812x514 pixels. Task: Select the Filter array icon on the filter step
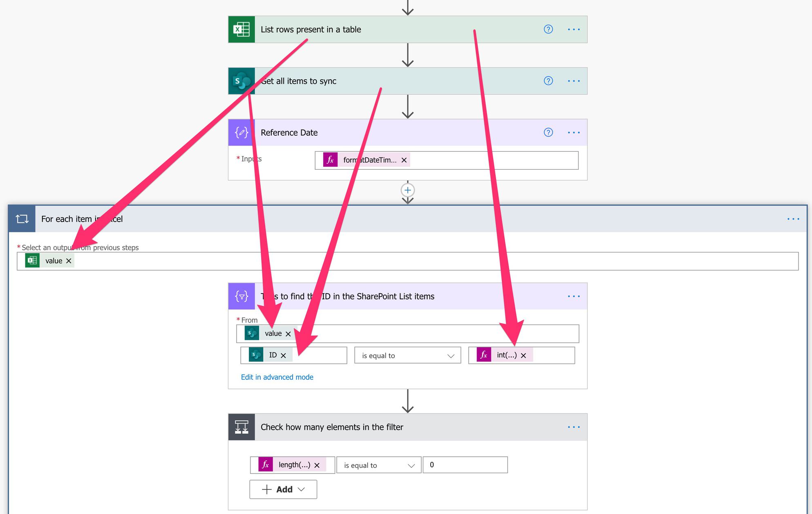click(241, 296)
